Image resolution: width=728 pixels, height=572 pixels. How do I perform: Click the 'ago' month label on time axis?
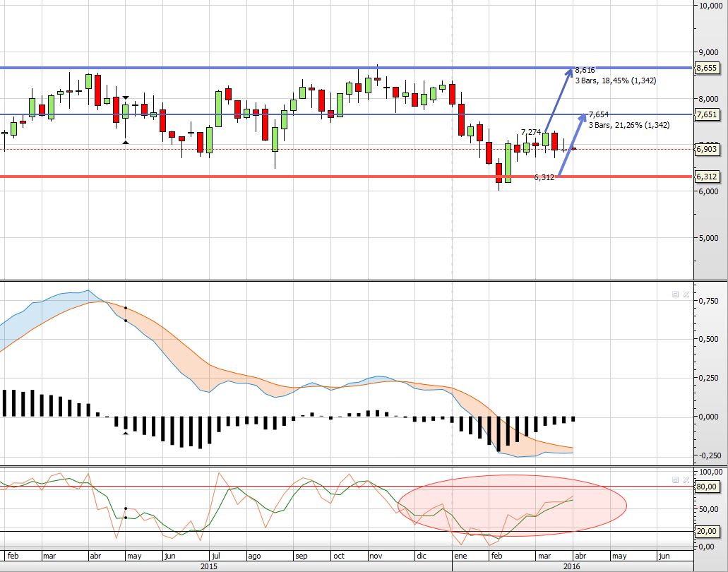coord(254,556)
